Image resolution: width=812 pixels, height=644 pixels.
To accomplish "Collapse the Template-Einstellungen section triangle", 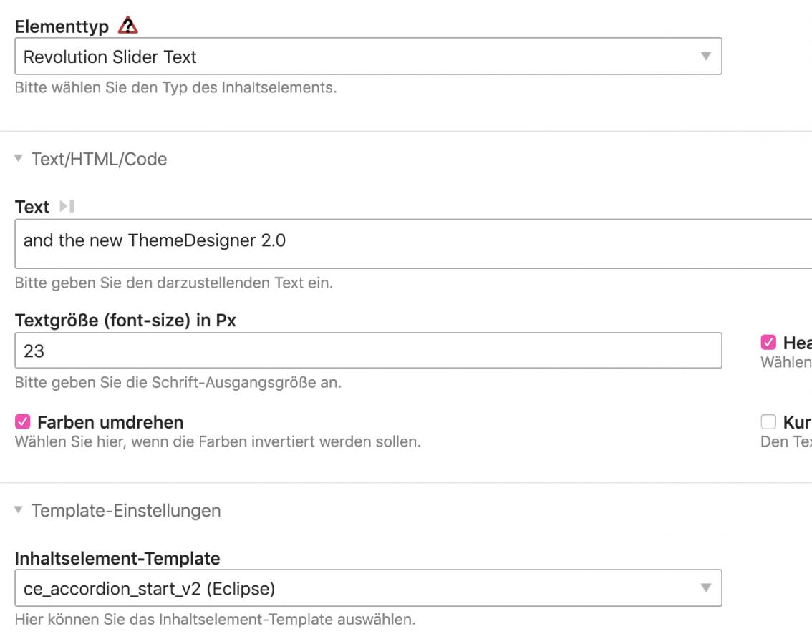I will pyautogui.click(x=19, y=511).
